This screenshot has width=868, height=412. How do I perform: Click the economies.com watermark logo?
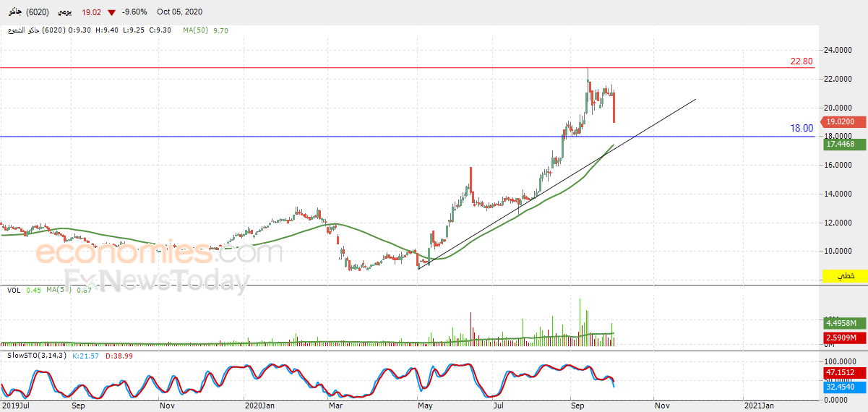[x=159, y=253]
